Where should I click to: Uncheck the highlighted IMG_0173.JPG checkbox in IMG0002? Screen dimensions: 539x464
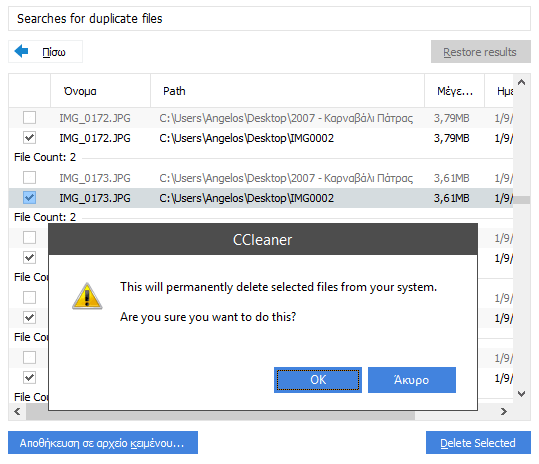pyautogui.click(x=29, y=198)
